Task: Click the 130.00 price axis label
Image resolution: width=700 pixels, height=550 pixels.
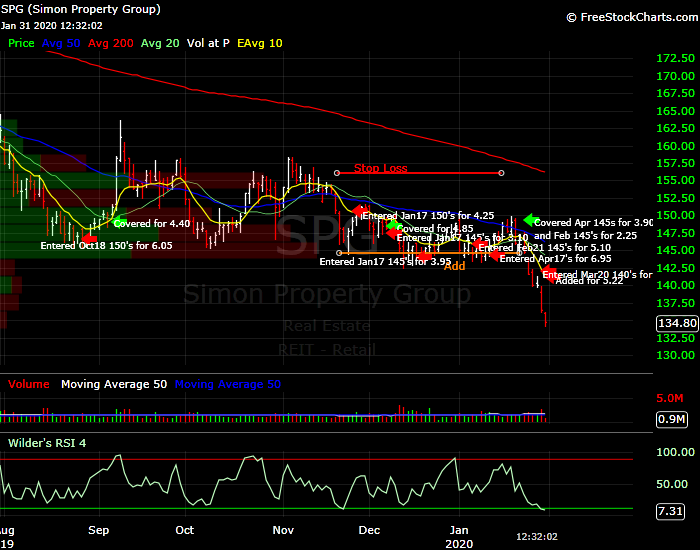Action: coord(675,355)
